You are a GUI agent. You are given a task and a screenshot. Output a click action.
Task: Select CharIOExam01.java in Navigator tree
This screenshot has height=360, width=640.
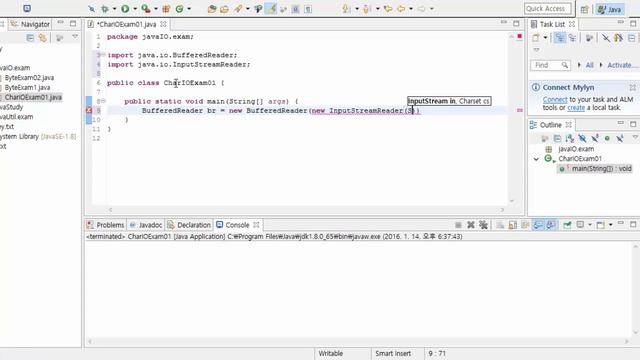click(x=33, y=97)
